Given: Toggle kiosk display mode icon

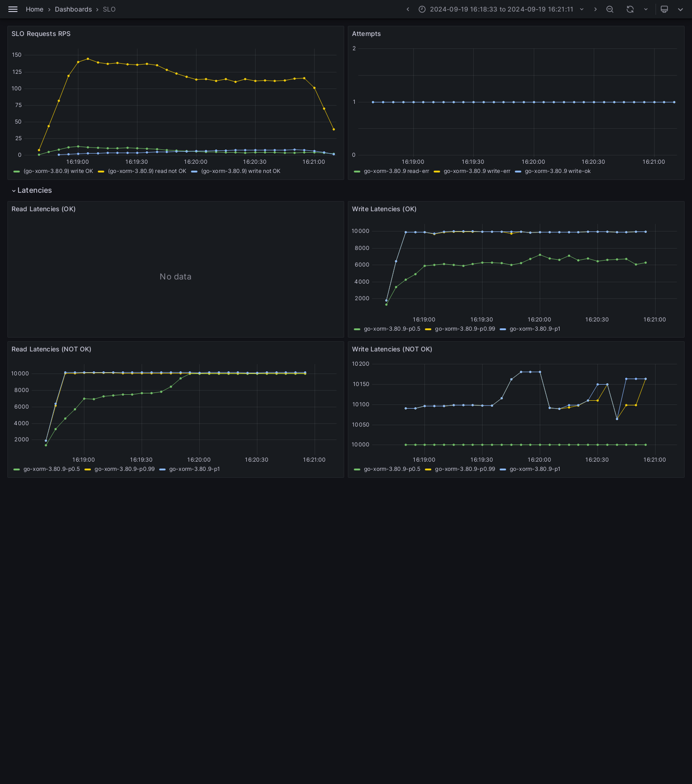Looking at the screenshot, I should click(664, 9).
